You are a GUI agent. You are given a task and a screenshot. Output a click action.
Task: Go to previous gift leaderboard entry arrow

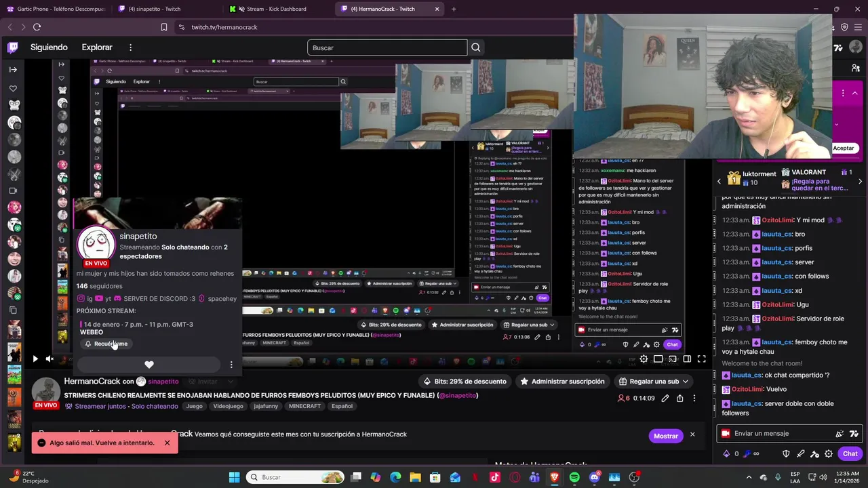[x=719, y=181]
